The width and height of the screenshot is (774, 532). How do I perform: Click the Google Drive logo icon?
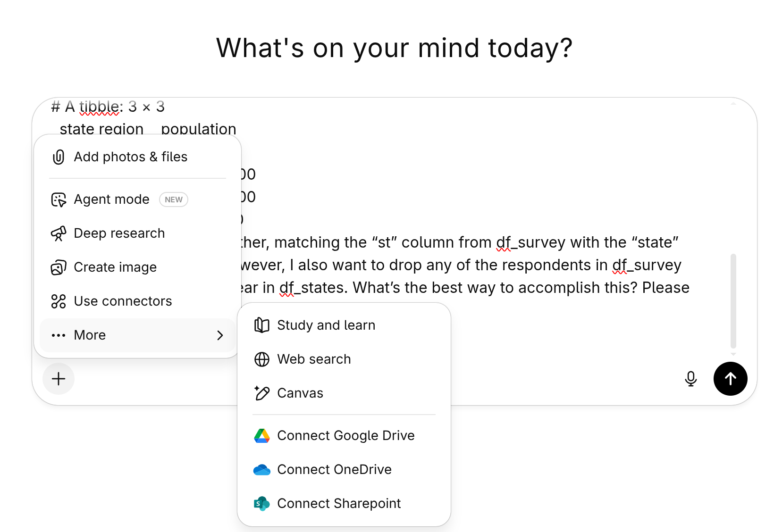click(x=262, y=436)
